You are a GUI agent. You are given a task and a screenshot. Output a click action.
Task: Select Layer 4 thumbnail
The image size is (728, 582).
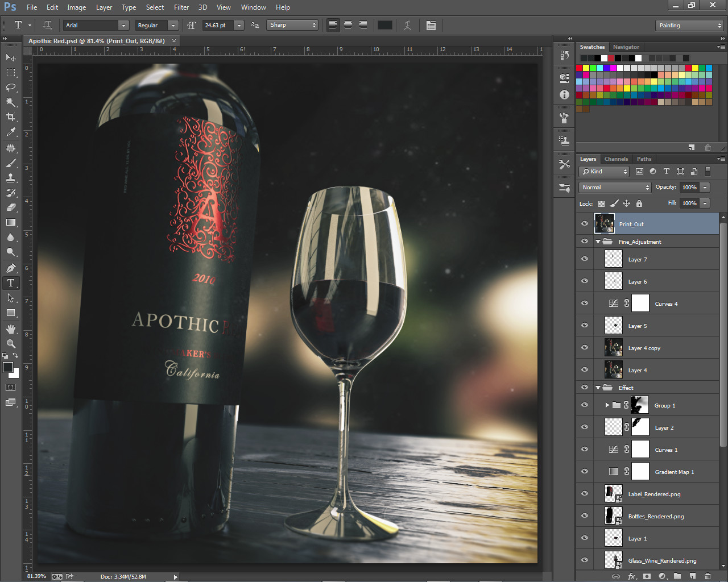[613, 370]
